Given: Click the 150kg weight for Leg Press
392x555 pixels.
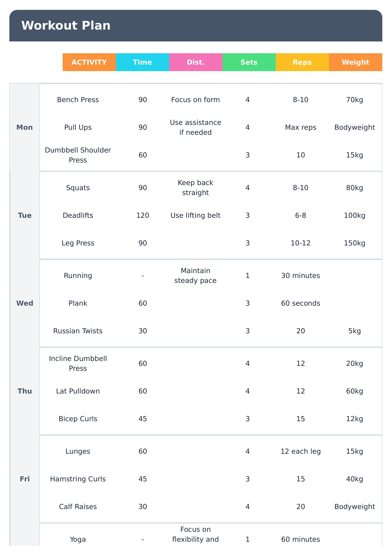Looking at the screenshot, I should [x=354, y=243].
